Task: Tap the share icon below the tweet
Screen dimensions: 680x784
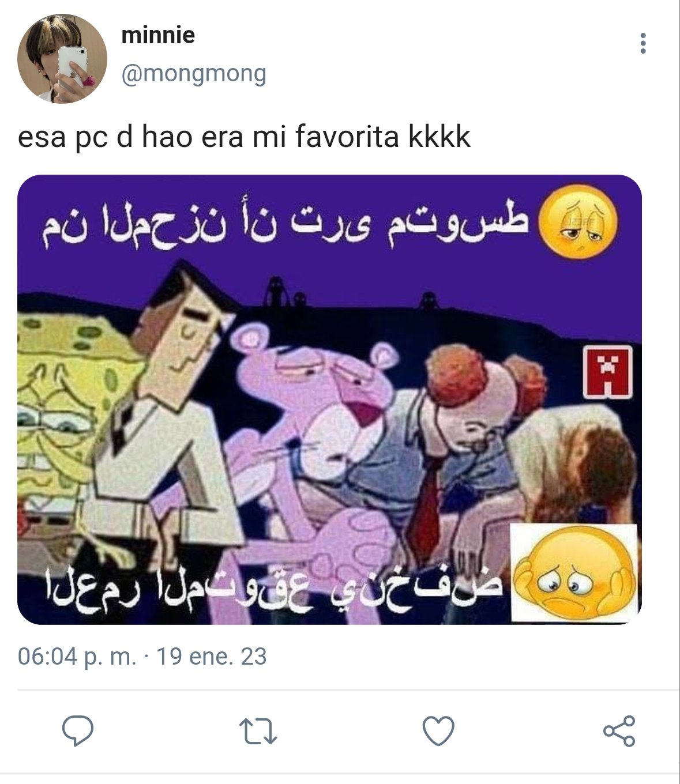Action: [619, 731]
